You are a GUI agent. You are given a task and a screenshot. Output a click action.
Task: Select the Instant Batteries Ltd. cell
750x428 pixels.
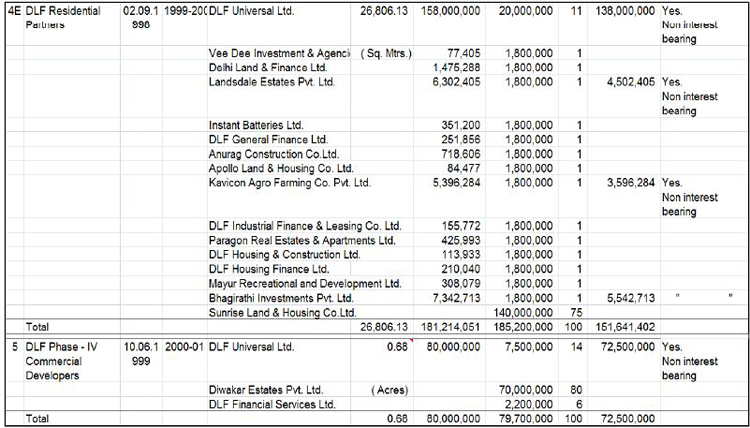256,125
